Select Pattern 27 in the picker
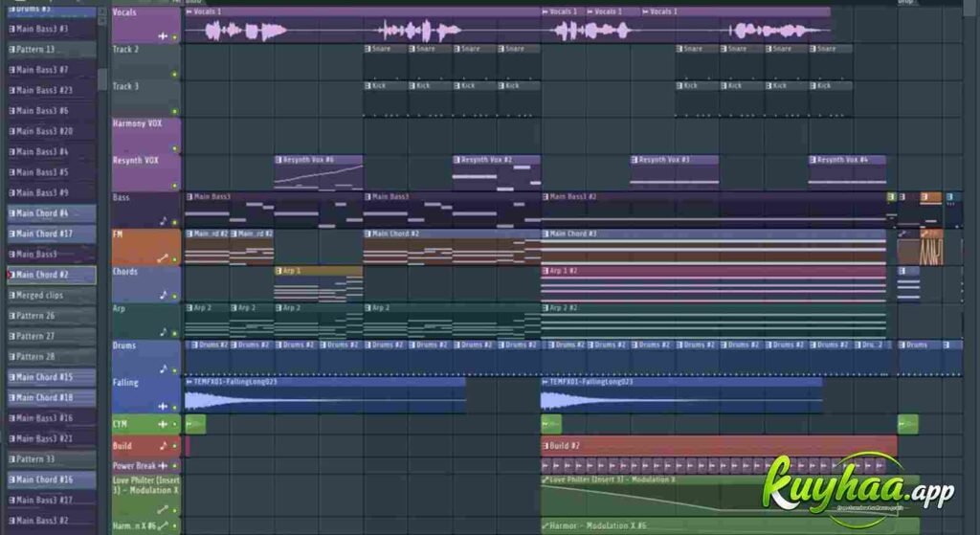 click(52, 336)
